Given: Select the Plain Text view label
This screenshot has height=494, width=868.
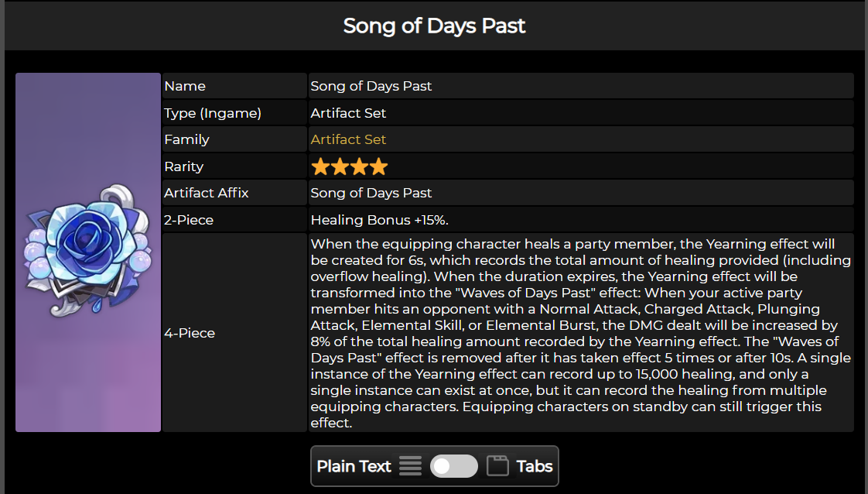Looking at the screenshot, I should (x=354, y=466).
